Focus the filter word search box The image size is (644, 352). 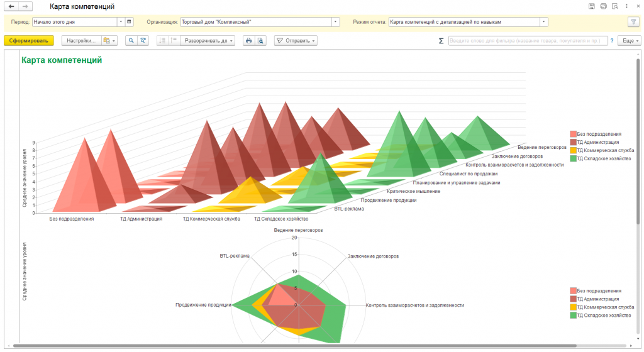click(x=528, y=41)
